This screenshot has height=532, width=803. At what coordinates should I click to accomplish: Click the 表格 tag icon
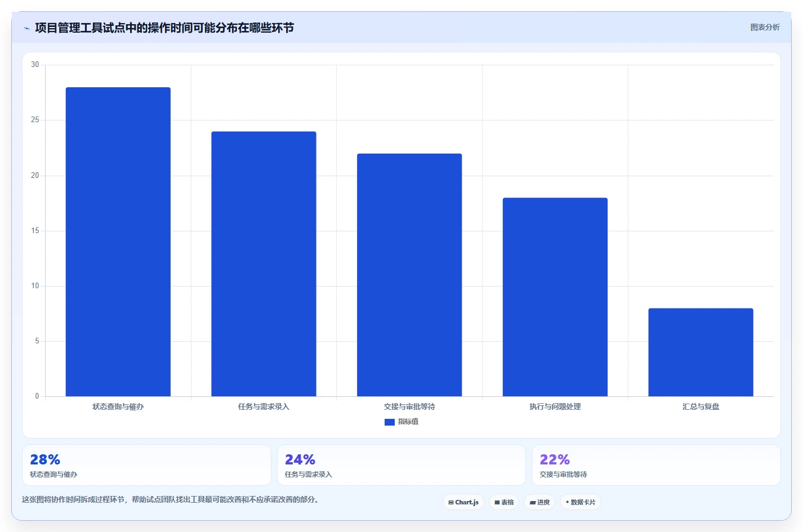pyautogui.click(x=497, y=503)
